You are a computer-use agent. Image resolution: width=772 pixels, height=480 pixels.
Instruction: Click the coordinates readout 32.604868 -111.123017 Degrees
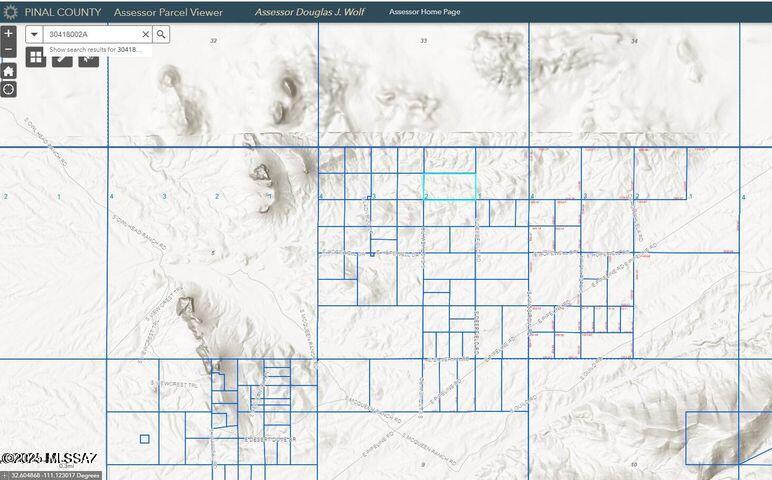tap(55, 476)
